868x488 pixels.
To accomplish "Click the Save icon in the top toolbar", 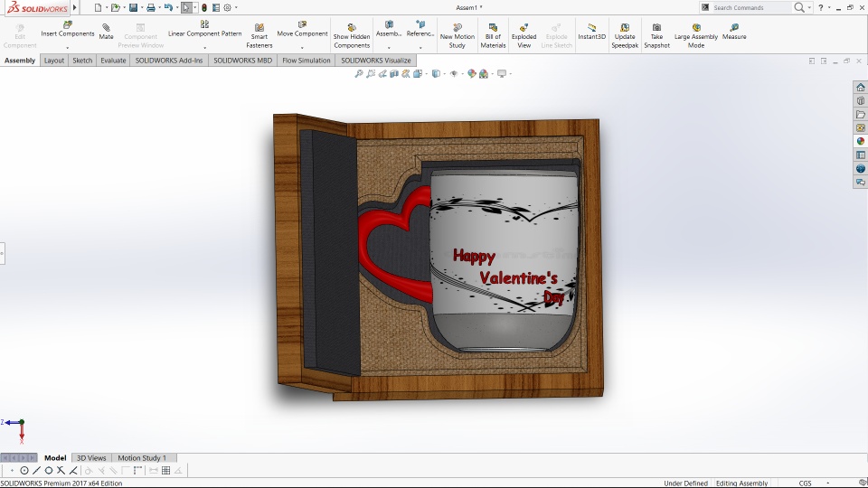I will point(132,7).
